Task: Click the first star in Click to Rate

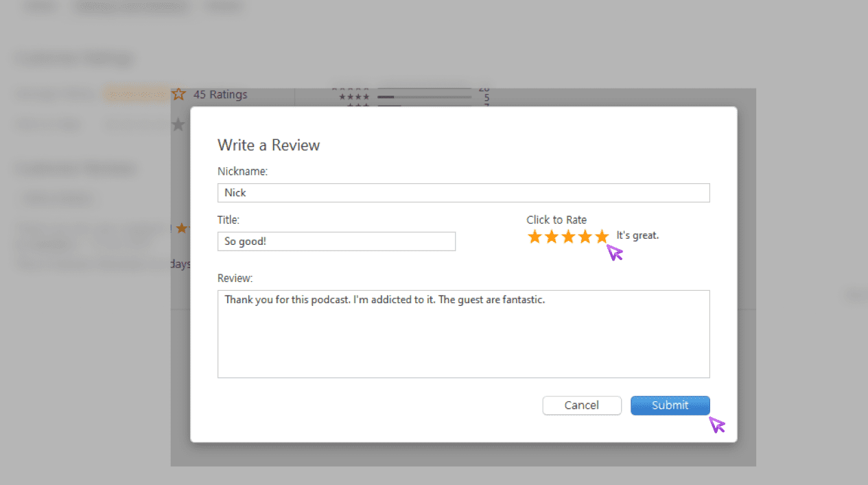Action: (x=535, y=237)
